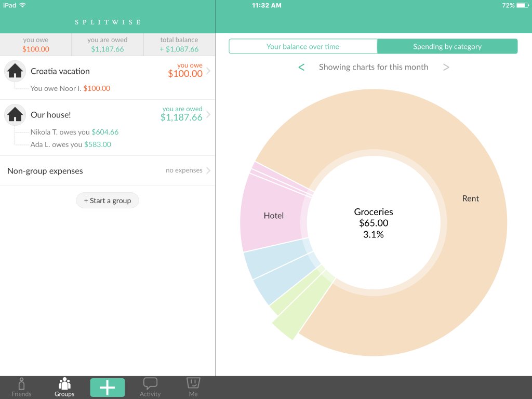Tap the Groceries $65.00 center label

pyautogui.click(x=373, y=223)
